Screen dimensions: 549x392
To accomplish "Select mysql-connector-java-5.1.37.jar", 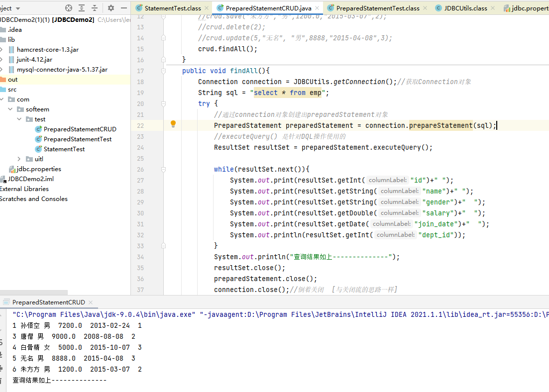I will (x=62, y=70).
